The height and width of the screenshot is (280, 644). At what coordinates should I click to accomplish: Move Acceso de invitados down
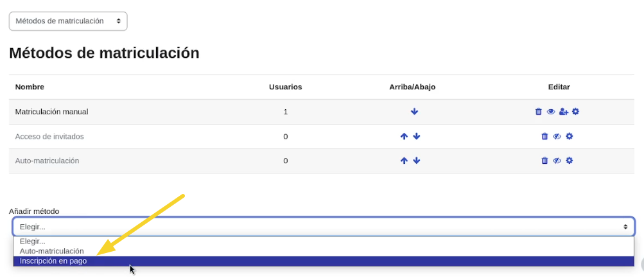coord(417,136)
